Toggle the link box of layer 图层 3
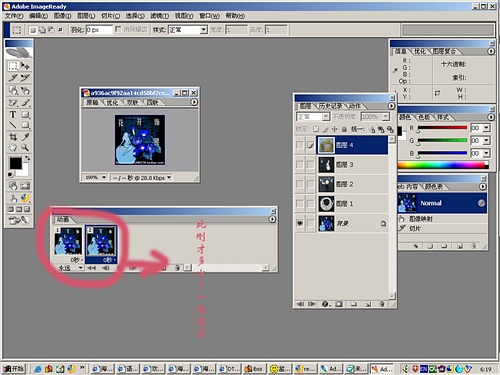500x375 pixels. pos(311,165)
